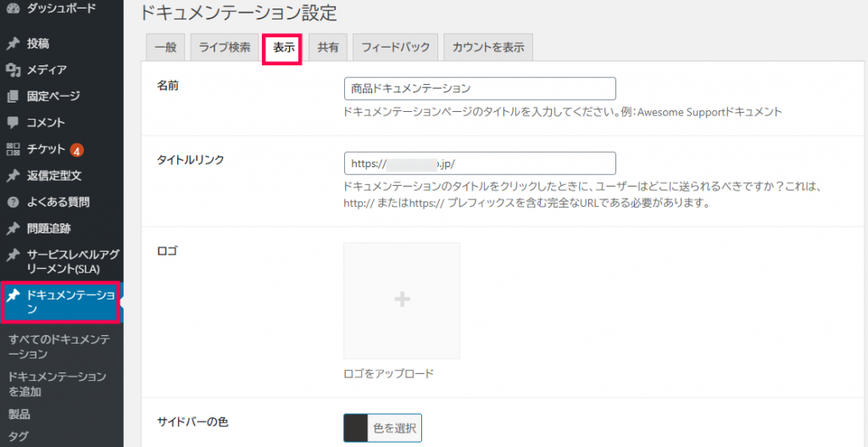Click the サイドバーの色 field label

[192, 422]
